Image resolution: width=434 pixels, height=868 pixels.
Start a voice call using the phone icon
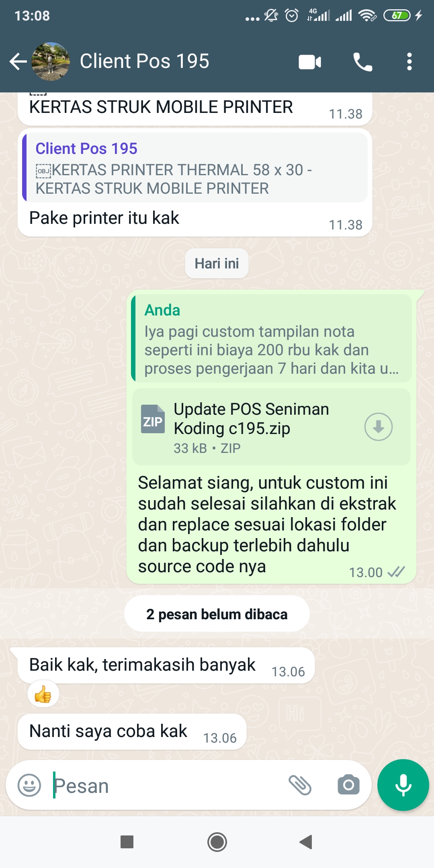(362, 62)
